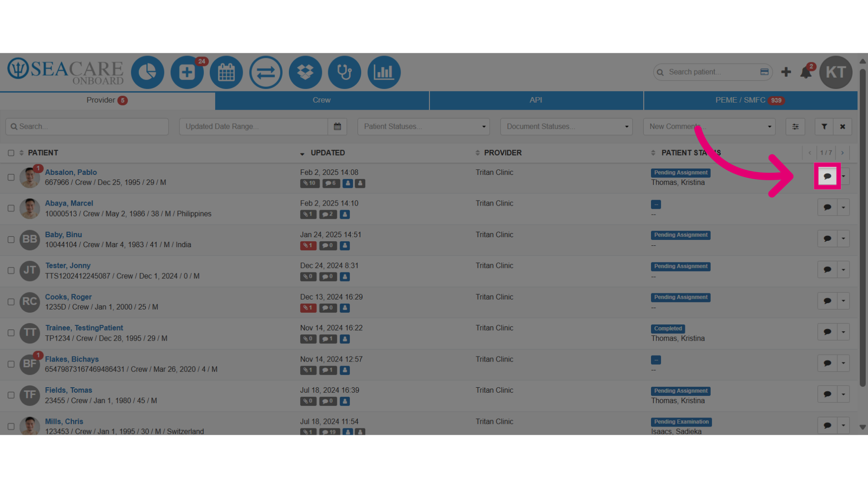The height and width of the screenshot is (488, 868).
Task: Check the box for Abaya, Marcel
Action: (11, 208)
